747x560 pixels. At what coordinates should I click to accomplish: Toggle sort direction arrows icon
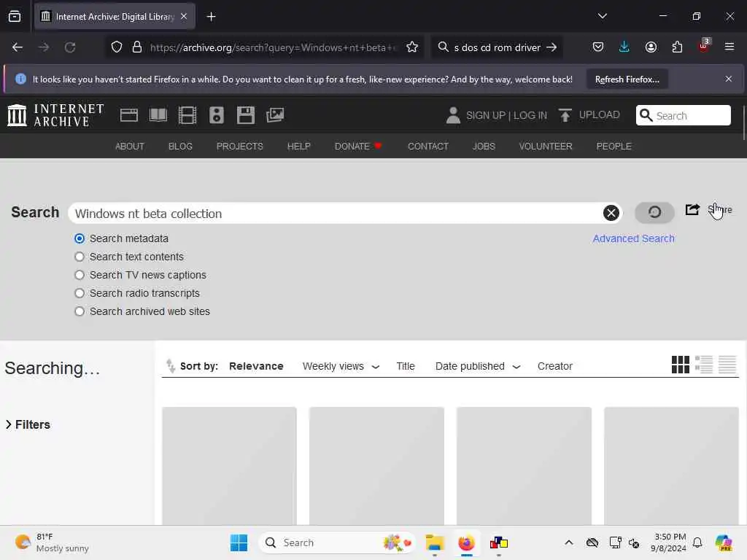(171, 366)
